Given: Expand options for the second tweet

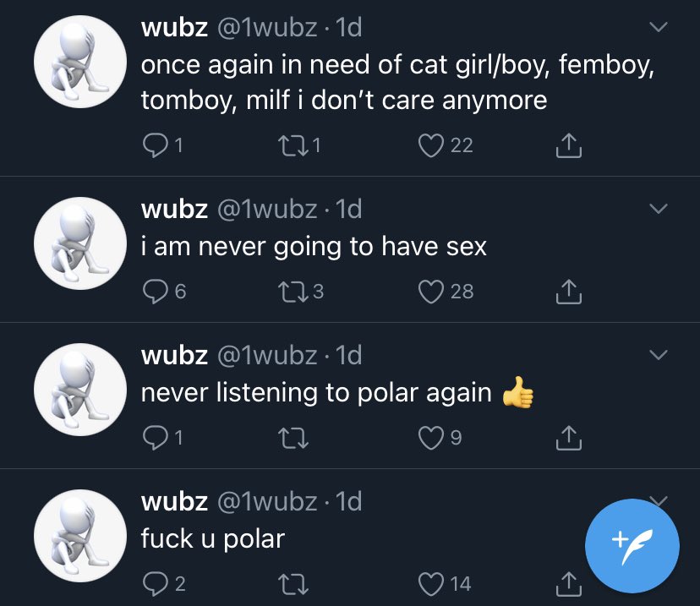Looking at the screenshot, I should (x=658, y=209).
